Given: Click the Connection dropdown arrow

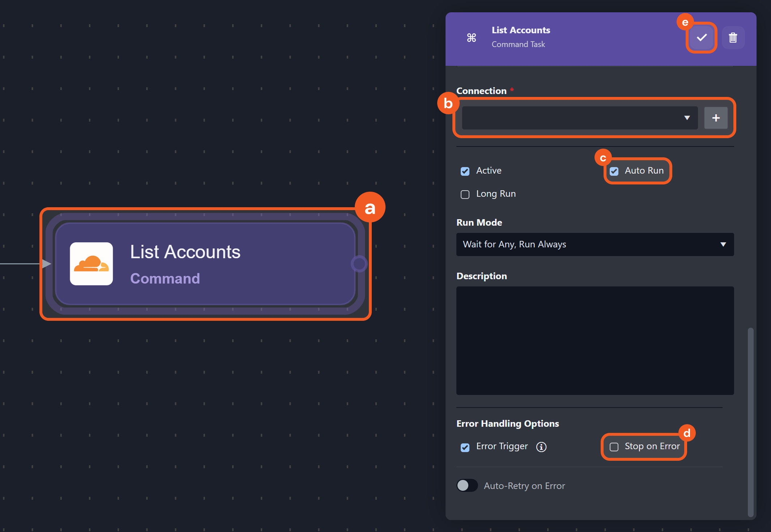Looking at the screenshot, I should 687,118.
